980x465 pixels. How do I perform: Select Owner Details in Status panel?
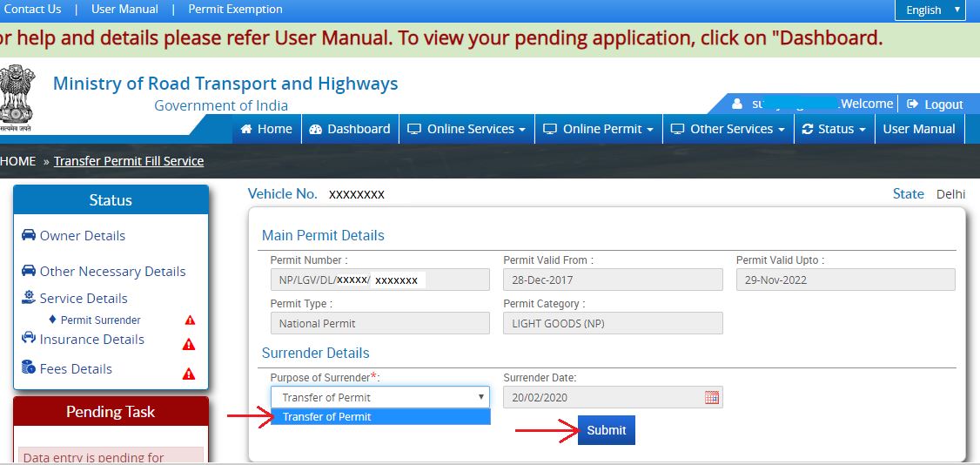(83, 236)
